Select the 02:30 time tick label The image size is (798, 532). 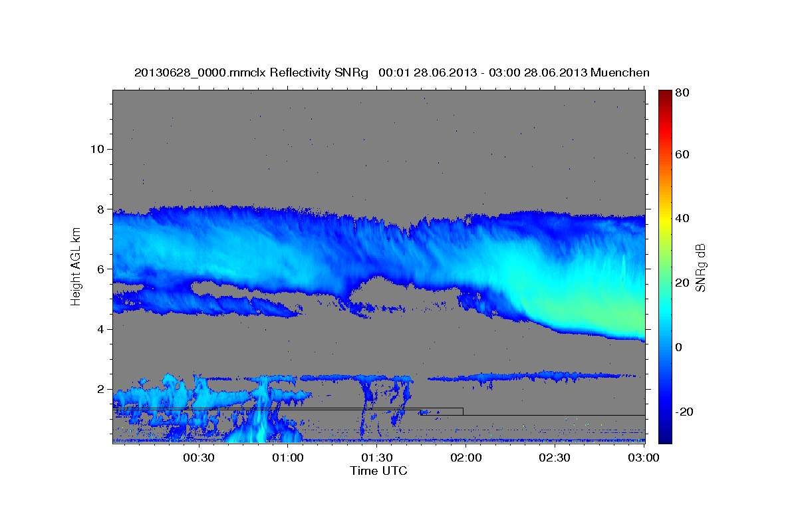click(x=554, y=458)
